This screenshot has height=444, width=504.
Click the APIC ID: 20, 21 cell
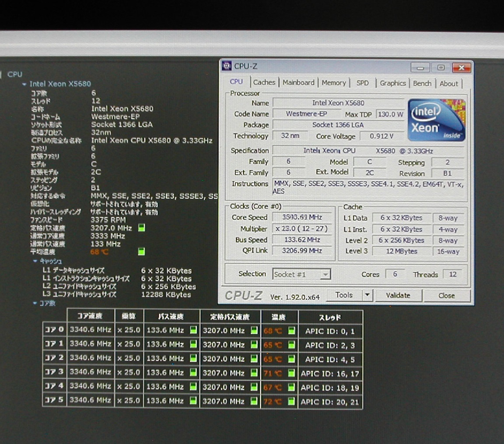pos(330,402)
